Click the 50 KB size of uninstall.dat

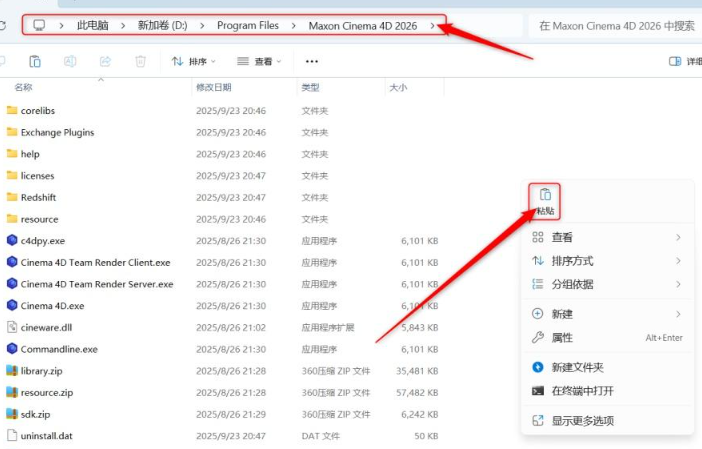point(426,436)
